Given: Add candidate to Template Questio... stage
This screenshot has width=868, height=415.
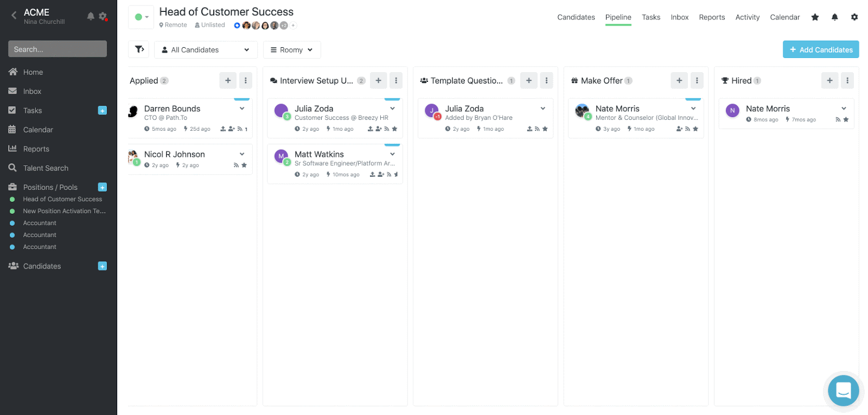Looking at the screenshot, I should pyautogui.click(x=528, y=80).
